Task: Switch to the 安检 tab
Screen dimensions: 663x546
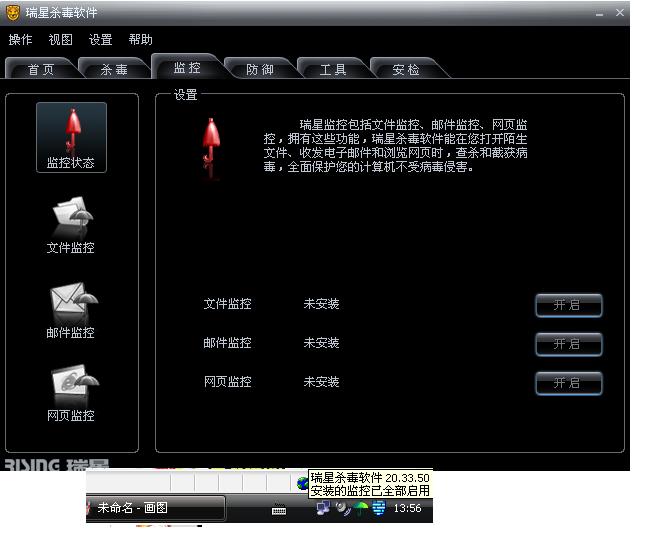Action: click(406, 69)
